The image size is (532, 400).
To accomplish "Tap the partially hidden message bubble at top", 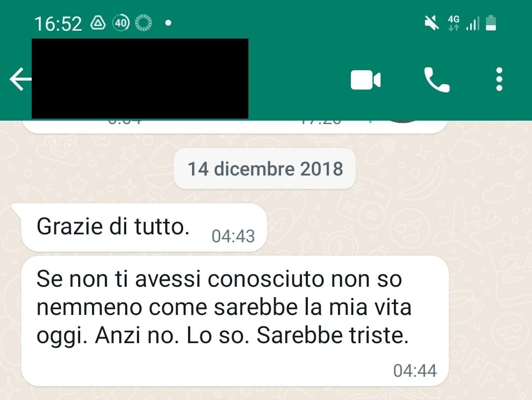I will click(235, 127).
